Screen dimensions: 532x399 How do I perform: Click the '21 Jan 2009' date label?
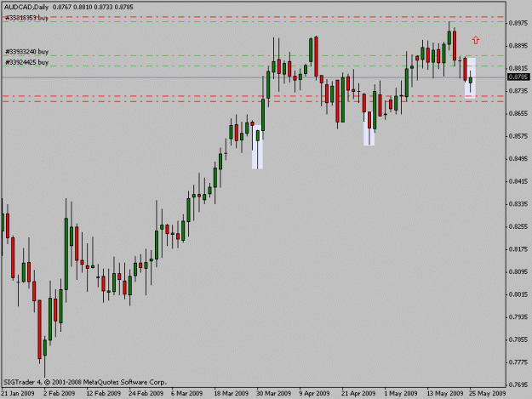18,393
